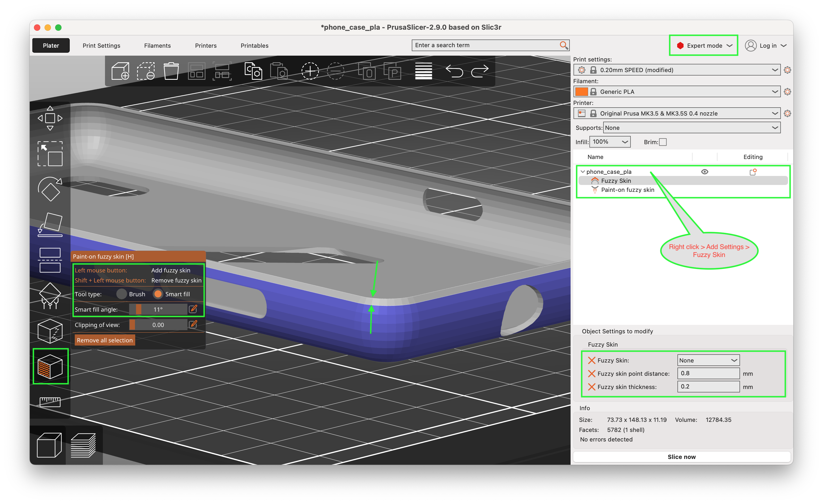Select the Paint-on fuzzy skin tool
Image resolution: width=823 pixels, height=504 pixels.
[x=50, y=366]
